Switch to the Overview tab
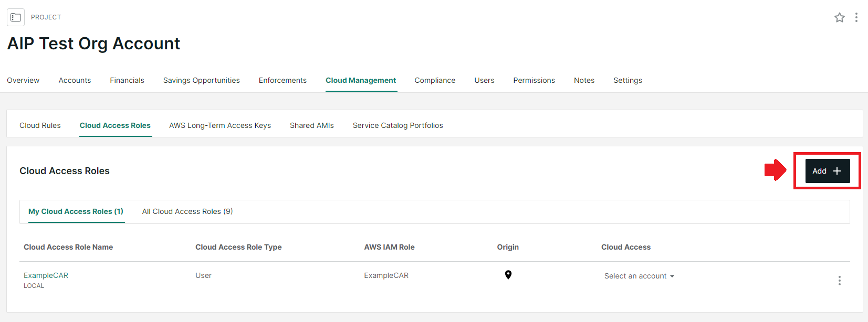This screenshot has height=322, width=868. point(23,80)
